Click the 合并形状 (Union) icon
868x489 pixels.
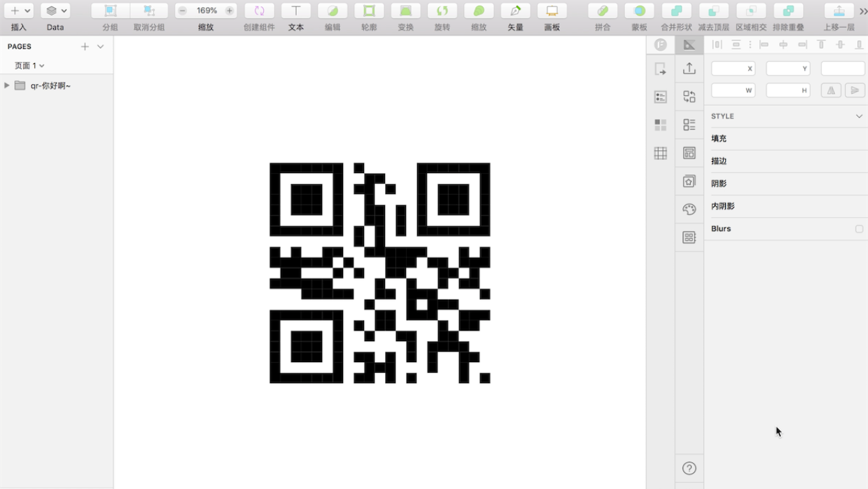coord(676,11)
